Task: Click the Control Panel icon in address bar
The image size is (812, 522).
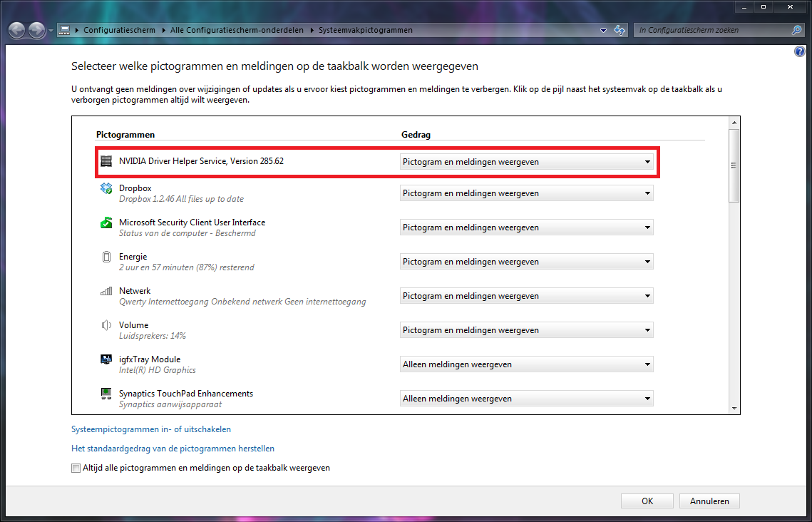Action: (64, 30)
